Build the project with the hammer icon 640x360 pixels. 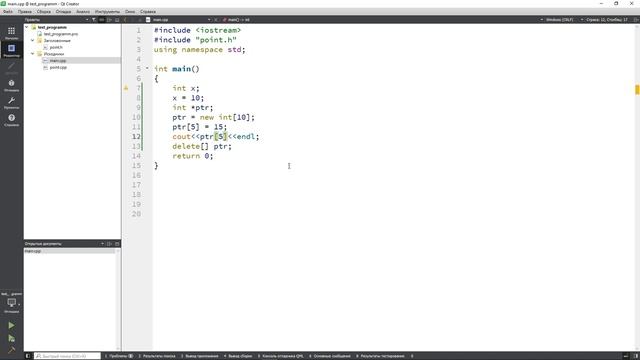point(11,350)
